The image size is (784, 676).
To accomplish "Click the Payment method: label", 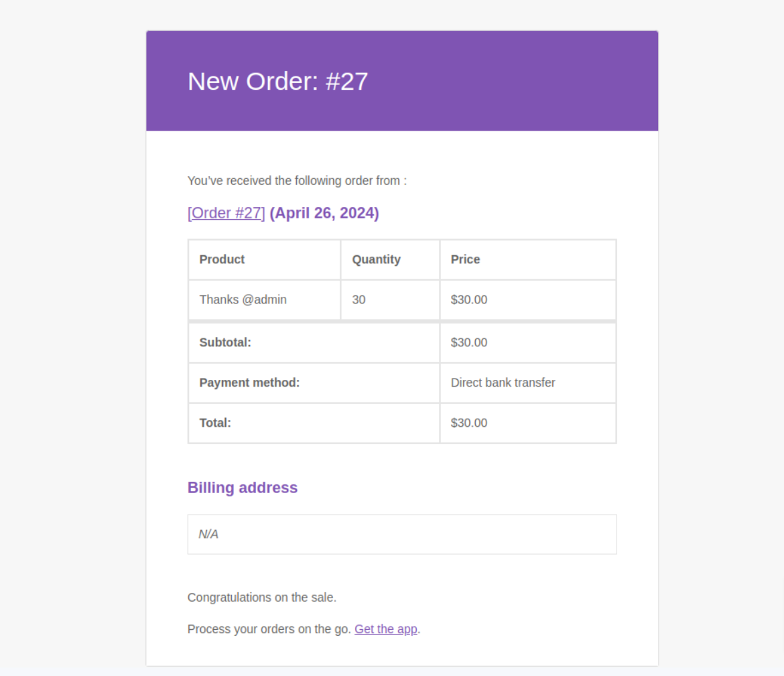I will click(249, 383).
